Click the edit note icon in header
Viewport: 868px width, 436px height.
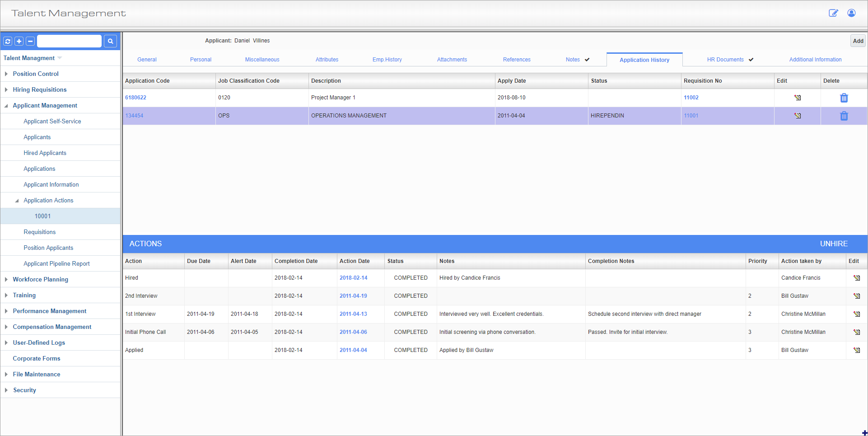coord(833,13)
